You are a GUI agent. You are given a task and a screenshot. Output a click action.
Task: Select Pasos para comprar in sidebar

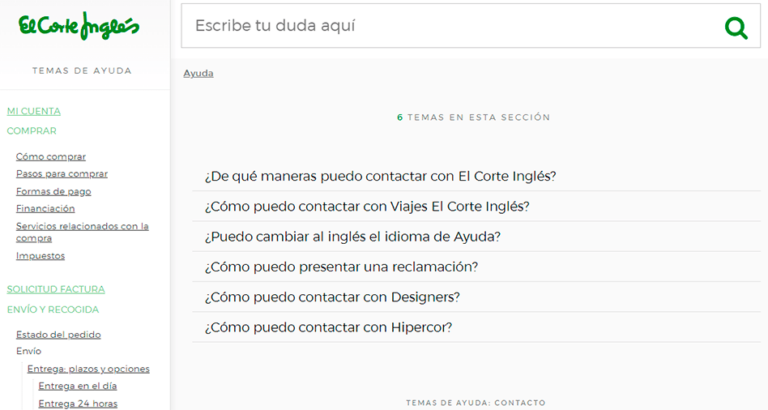62,174
